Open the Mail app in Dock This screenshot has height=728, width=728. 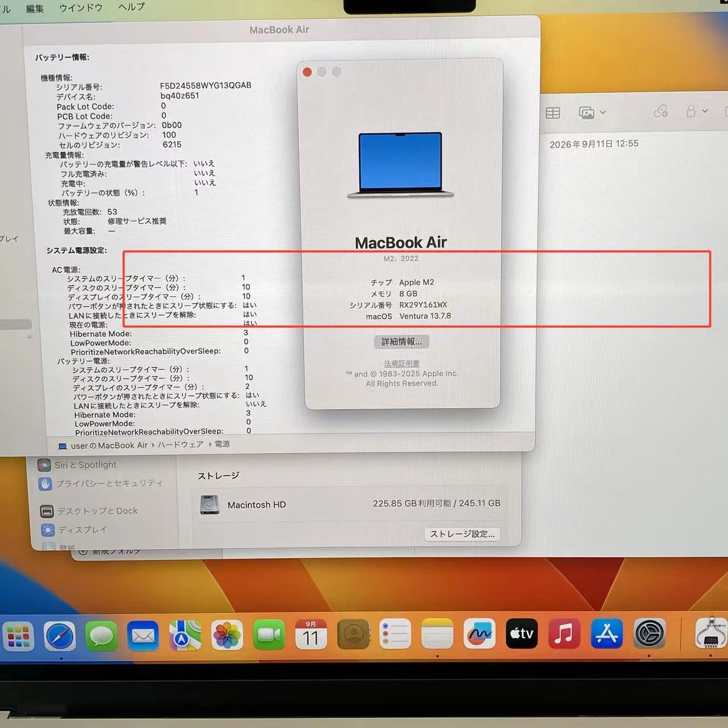(143, 636)
